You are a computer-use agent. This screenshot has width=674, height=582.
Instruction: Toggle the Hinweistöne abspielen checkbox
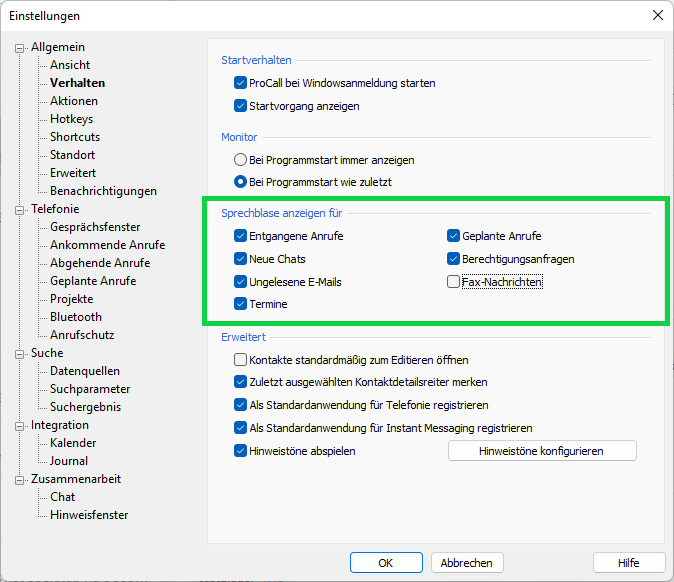pyautogui.click(x=240, y=451)
